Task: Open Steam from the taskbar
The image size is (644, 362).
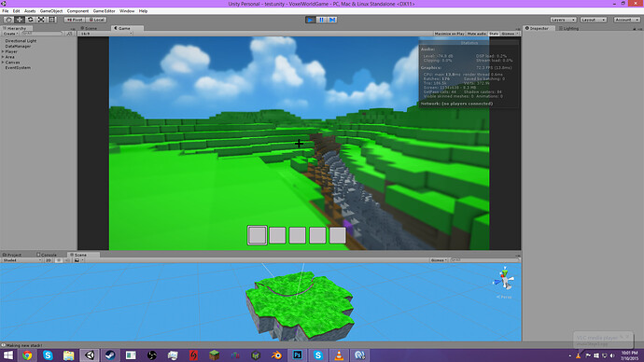Action: [x=109, y=355]
